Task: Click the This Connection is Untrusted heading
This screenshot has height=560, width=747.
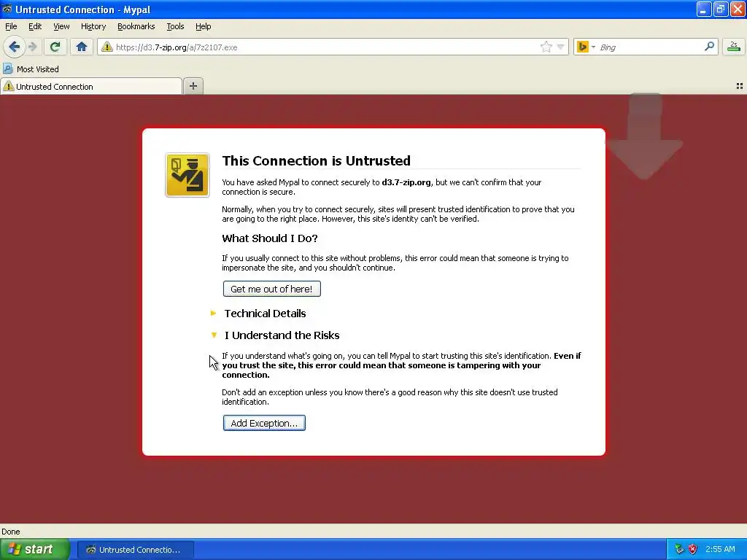Action: pos(317,161)
